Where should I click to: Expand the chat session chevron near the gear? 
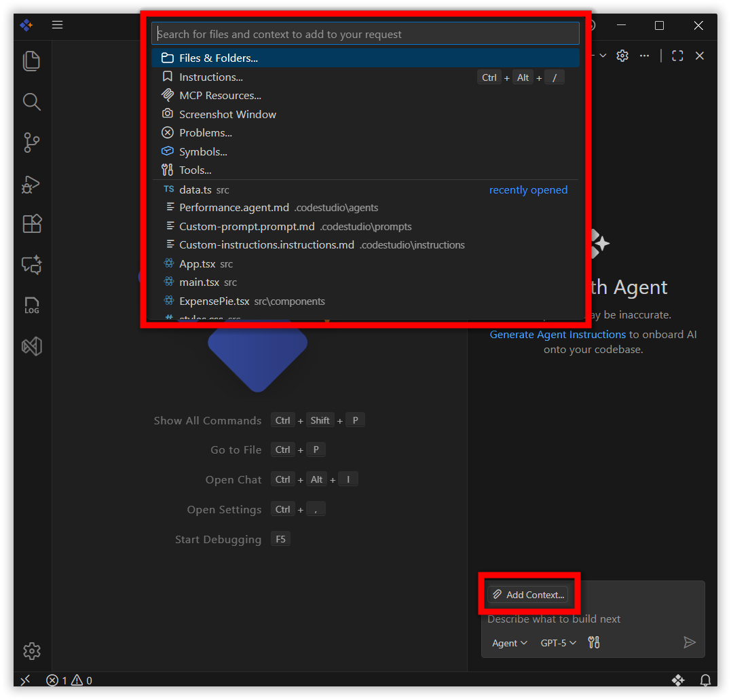(x=603, y=56)
